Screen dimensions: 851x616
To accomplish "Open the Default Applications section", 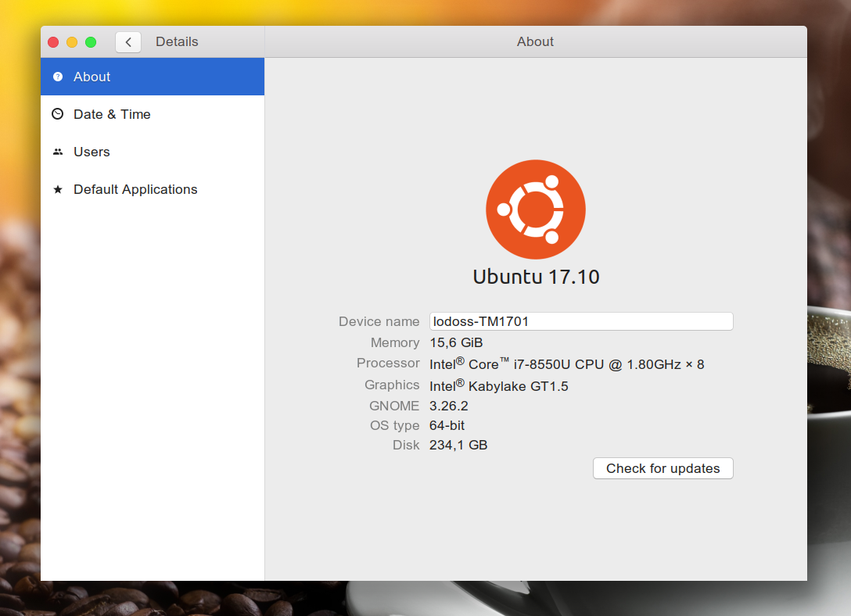I will coord(153,189).
